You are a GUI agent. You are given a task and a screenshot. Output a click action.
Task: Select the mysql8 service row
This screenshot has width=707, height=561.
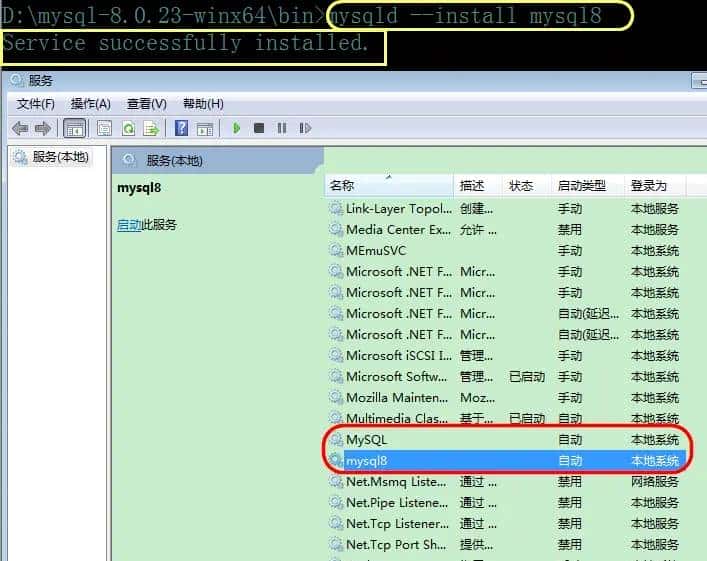(x=505, y=461)
